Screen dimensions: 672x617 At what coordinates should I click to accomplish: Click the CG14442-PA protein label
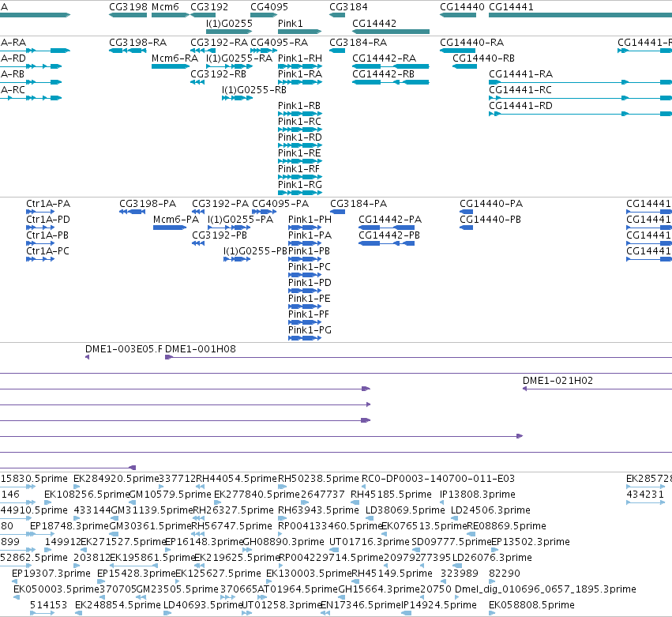click(x=390, y=220)
